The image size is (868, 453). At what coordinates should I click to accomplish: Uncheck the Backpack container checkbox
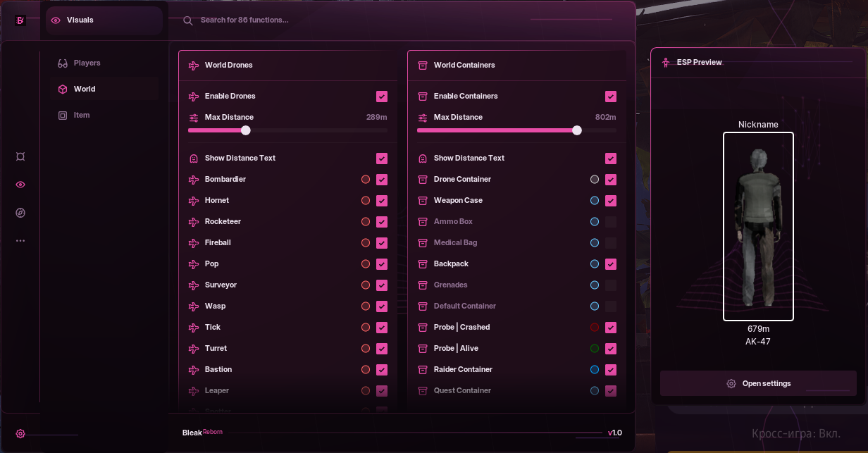(x=611, y=264)
